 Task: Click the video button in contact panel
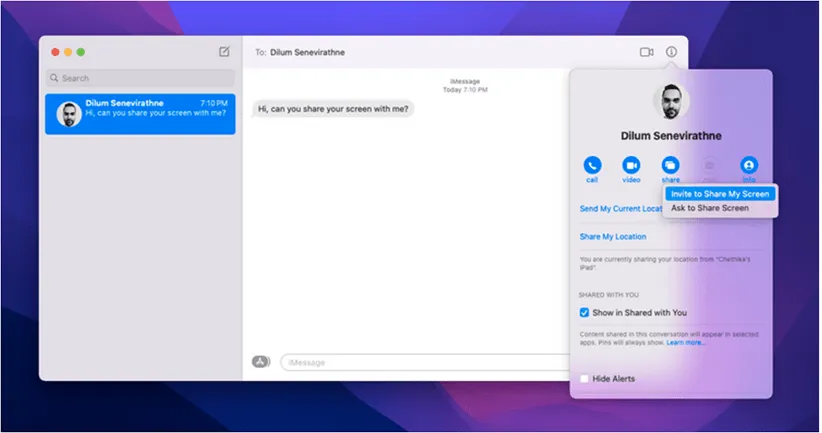click(631, 166)
